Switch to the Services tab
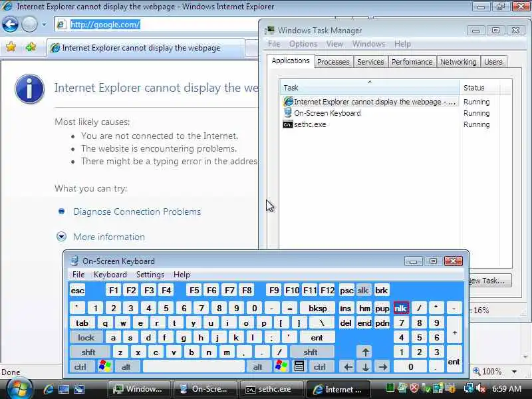 tap(370, 62)
